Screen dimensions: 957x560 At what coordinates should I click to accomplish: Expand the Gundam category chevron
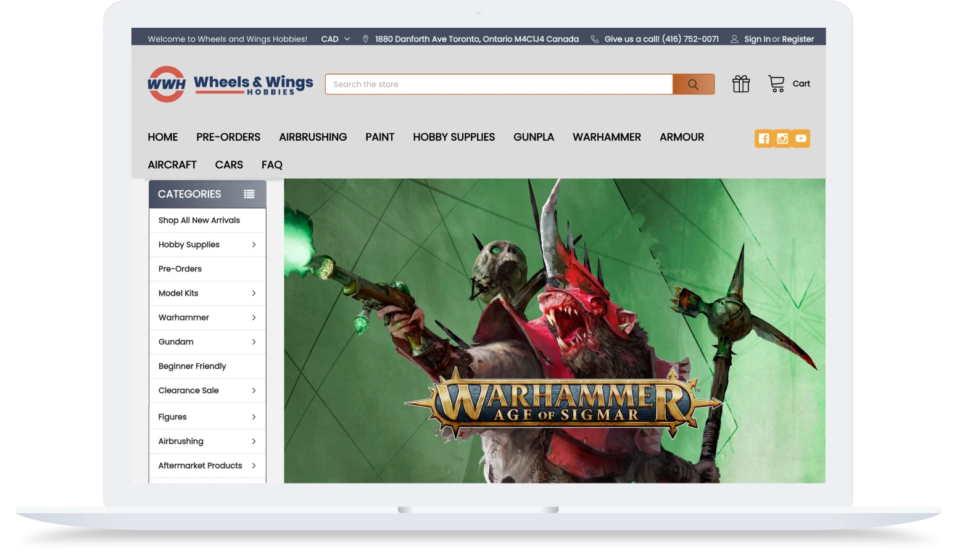pos(254,342)
